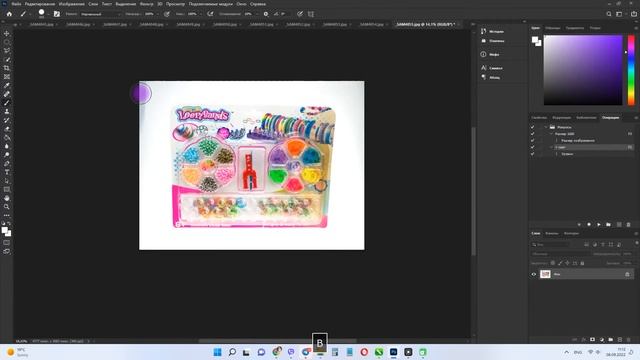Open layer blending mode dropdown
Screen dimensions: 640x360
560,254
